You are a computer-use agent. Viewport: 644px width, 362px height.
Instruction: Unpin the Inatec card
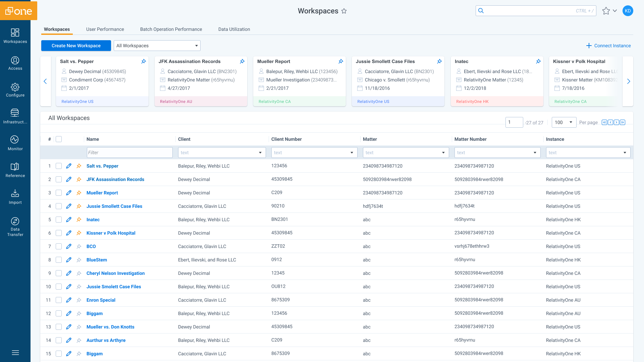tap(538, 61)
